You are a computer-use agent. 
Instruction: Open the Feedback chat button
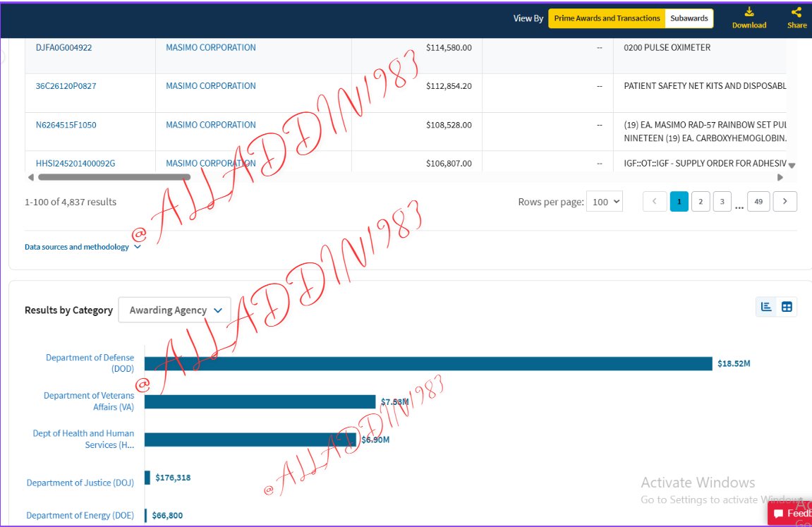click(x=790, y=513)
